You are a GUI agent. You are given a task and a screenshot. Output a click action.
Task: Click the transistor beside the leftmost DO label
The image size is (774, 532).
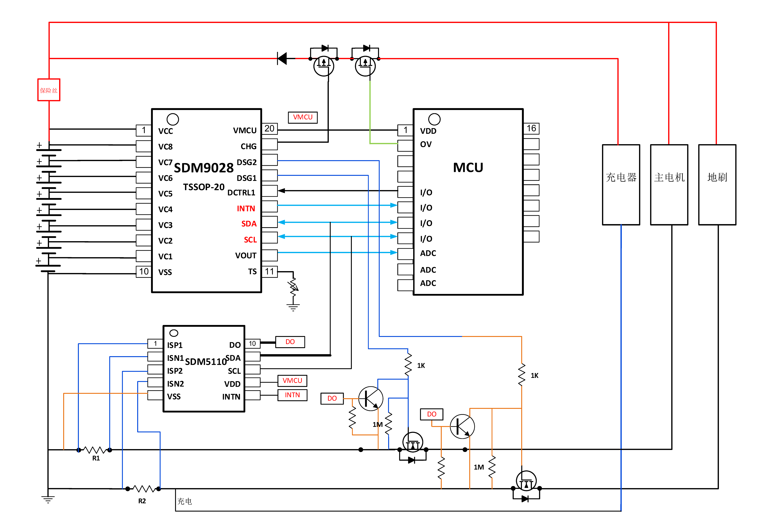370,399
